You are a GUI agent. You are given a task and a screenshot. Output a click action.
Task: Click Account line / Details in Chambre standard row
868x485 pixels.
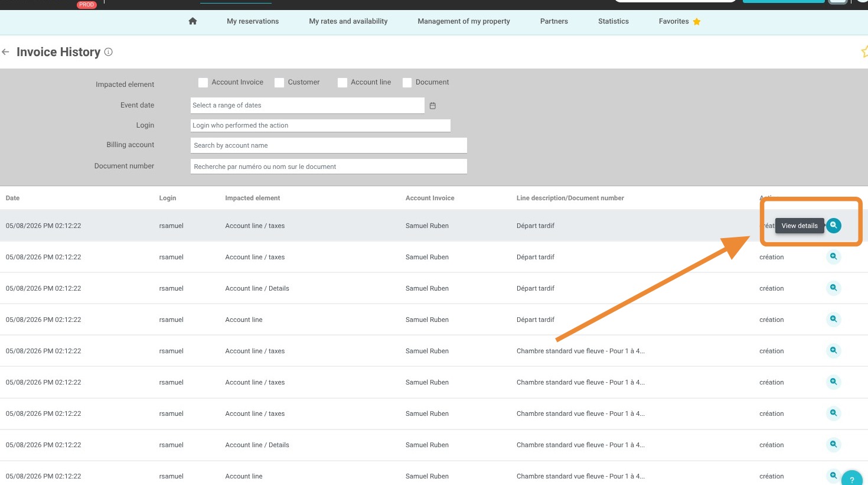257,445
